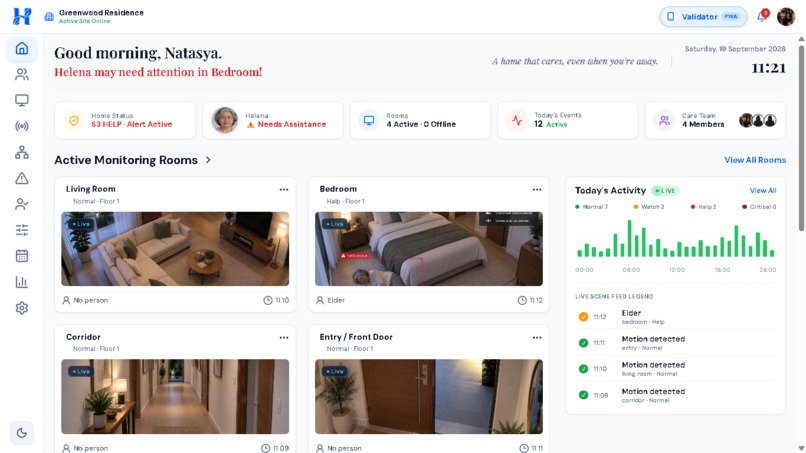Open the Bedroom live camera feed
The height and width of the screenshot is (453, 806).
click(x=429, y=249)
